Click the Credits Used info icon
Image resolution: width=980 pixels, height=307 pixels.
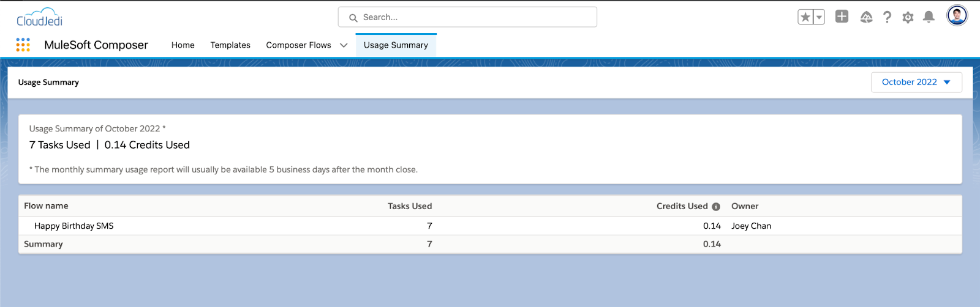[716, 207]
